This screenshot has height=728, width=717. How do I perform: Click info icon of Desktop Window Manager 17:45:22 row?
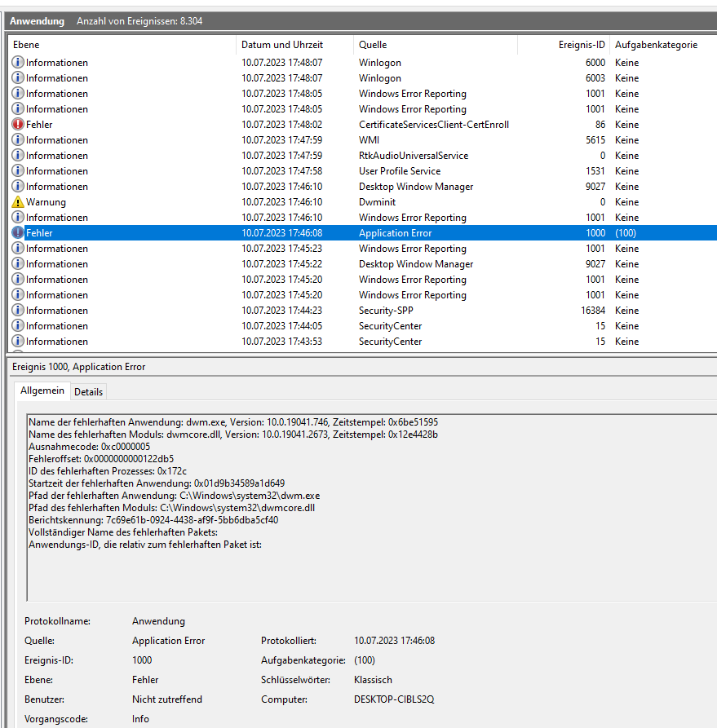point(18,263)
